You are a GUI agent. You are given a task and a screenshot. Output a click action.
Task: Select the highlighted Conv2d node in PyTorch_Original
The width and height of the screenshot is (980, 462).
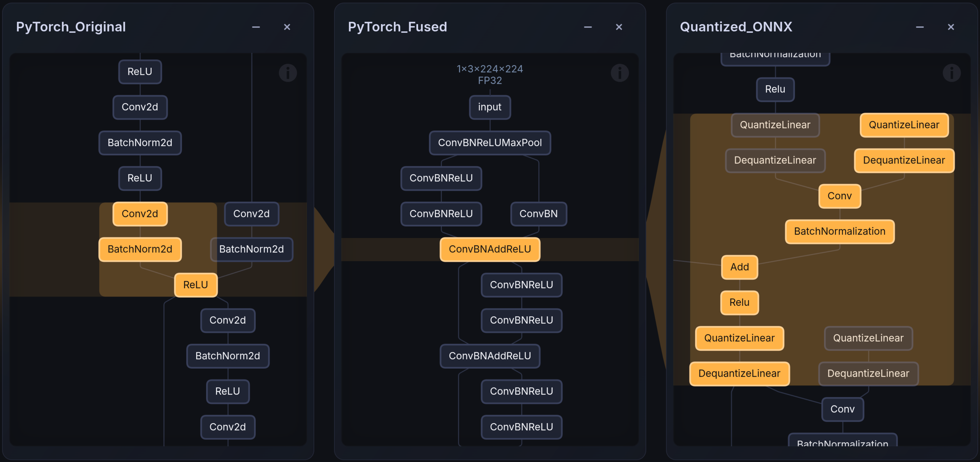[140, 214]
